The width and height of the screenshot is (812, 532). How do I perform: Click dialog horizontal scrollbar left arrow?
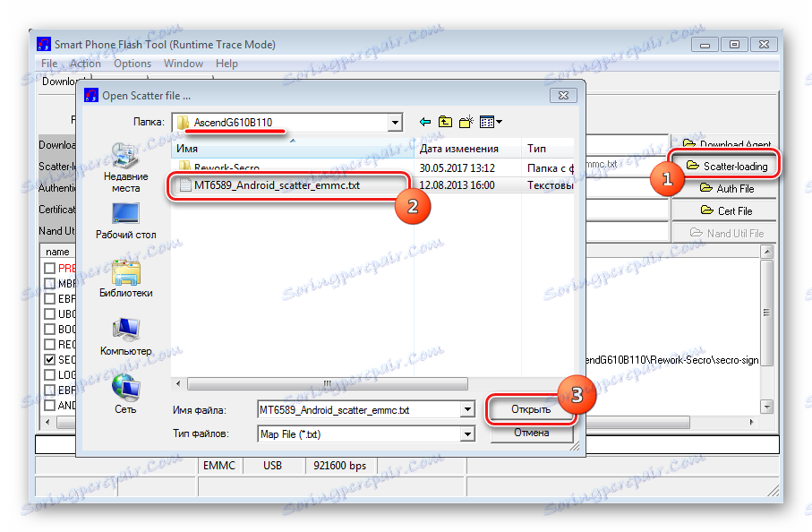click(178, 384)
